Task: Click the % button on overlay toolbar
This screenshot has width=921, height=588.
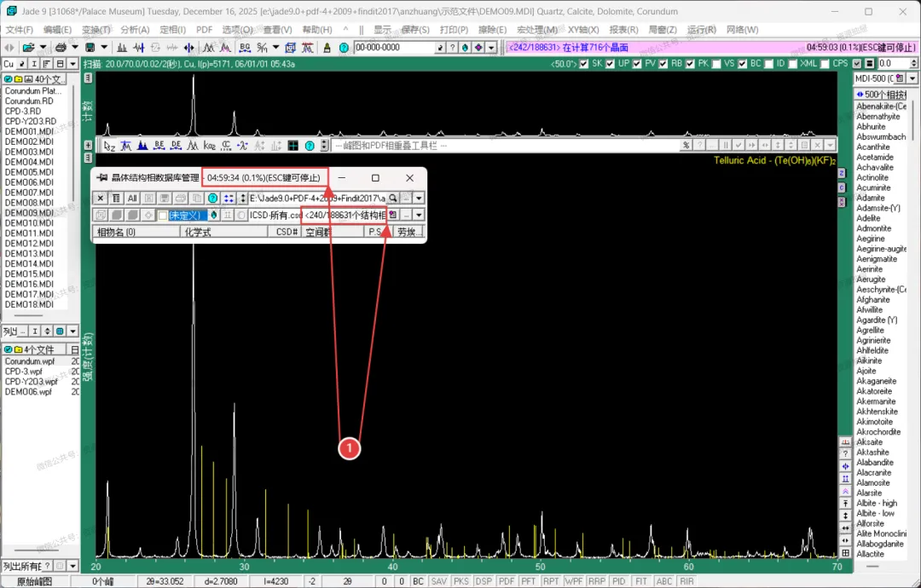Action: (686, 145)
